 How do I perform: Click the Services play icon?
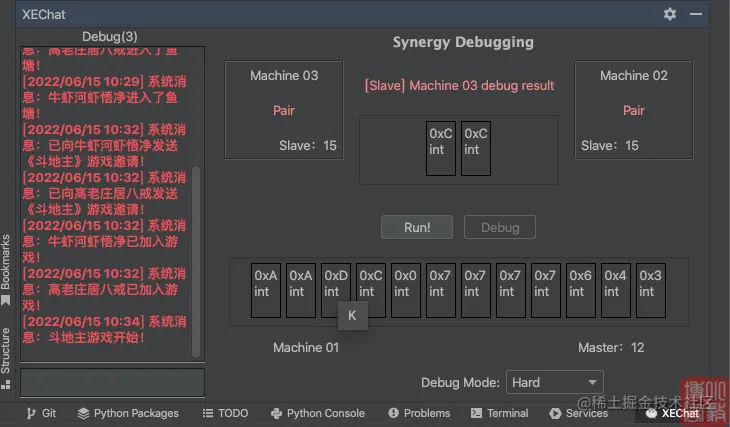click(555, 413)
